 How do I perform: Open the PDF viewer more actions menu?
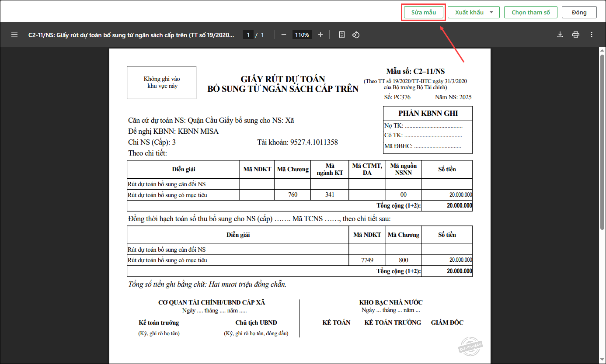[592, 35]
